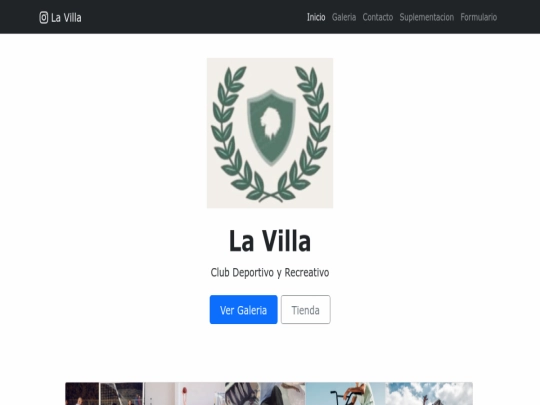Viewport: 540px width, 405px height.
Task: Click the lion shield emblem
Action: (x=271, y=127)
